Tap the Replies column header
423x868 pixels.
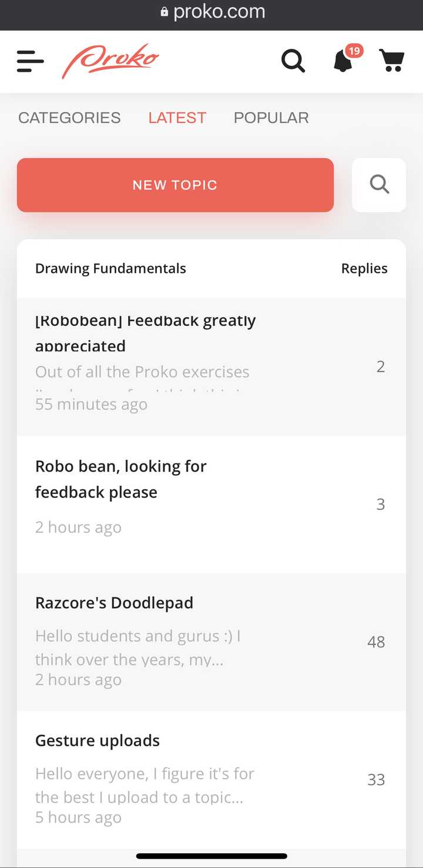(x=364, y=269)
